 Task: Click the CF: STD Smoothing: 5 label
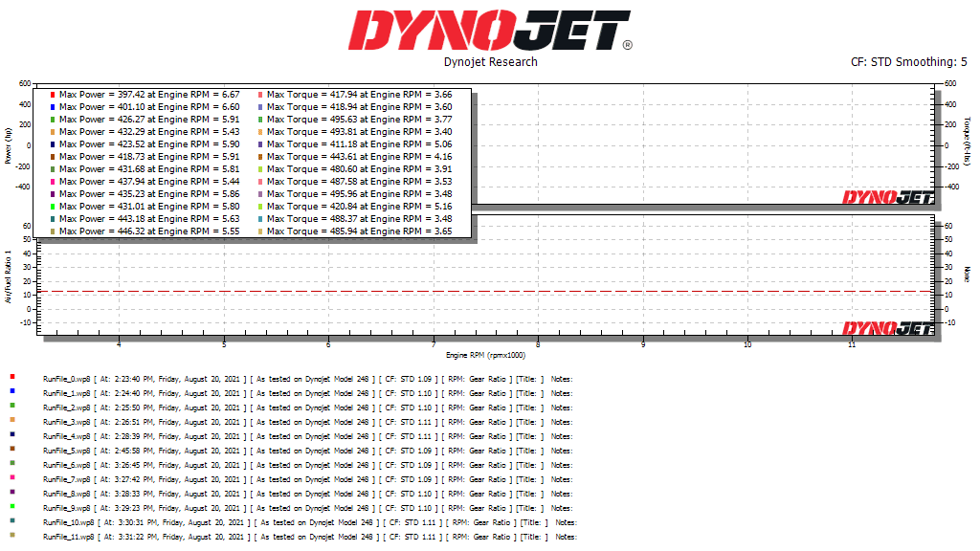(909, 62)
